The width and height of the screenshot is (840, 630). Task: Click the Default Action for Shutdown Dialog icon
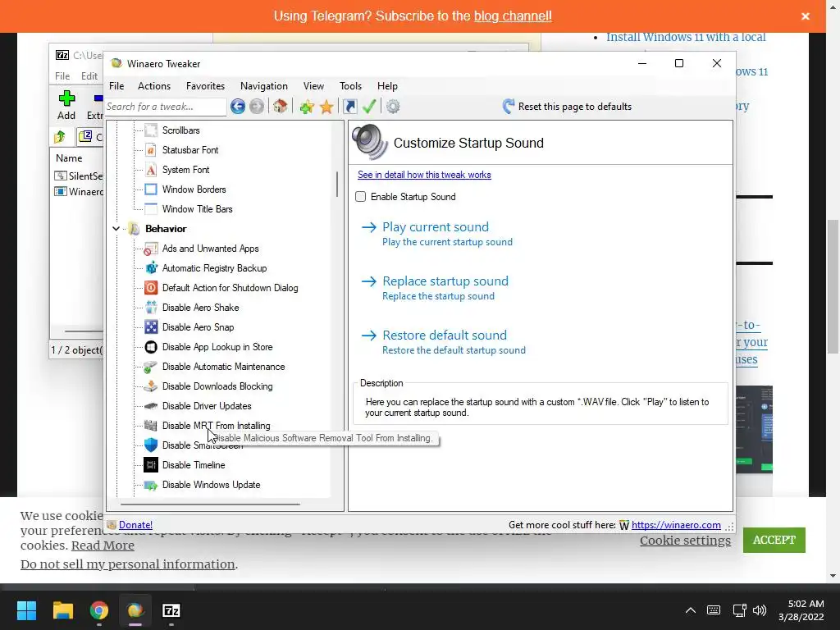click(151, 288)
